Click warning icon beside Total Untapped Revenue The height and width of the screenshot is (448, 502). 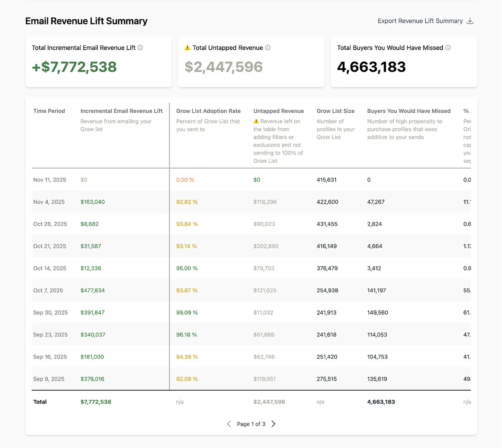(188, 48)
